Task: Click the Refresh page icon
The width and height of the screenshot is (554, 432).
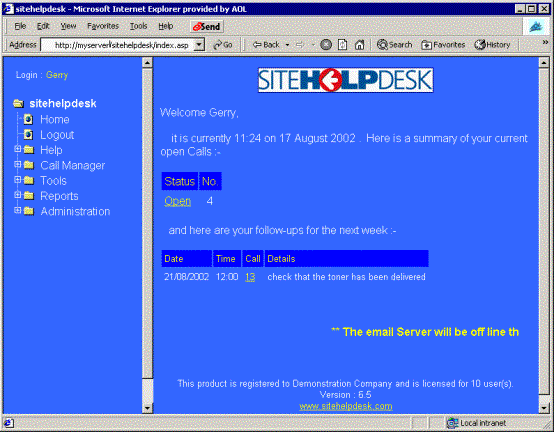Action: point(342,45)
